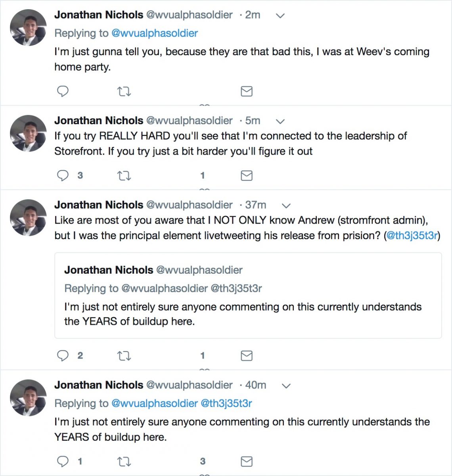This screenshot has width=452, height=476.
Task: Send the 2m tweet via direct message
Action: click(x=247, y=91)
